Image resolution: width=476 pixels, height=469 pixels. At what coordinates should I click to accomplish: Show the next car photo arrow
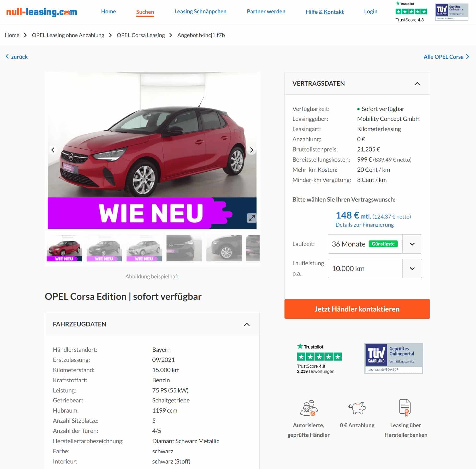251,150
